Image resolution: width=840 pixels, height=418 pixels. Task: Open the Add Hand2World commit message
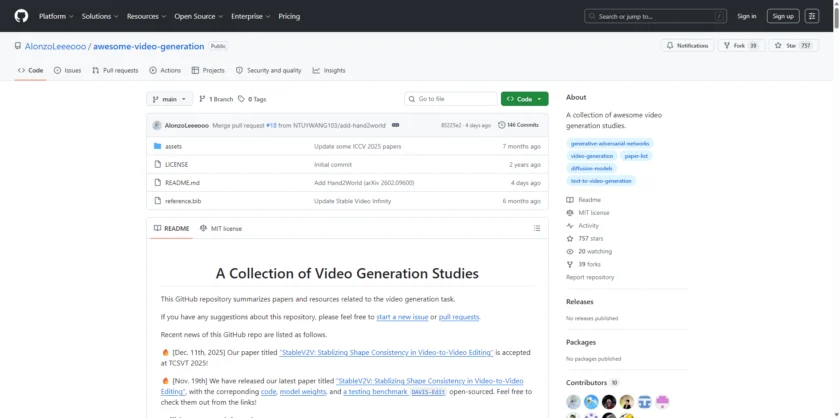click(x=364, y=183)
